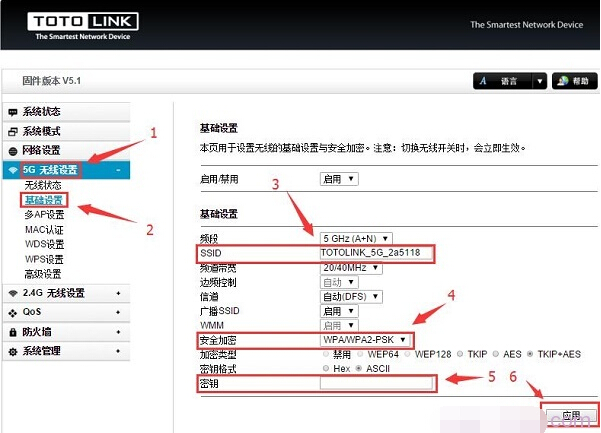The height and width of the screenshot is (433, 601).
Task: Open the 5 GHz (A+N) band dropdown
Action: tap(356, 239)
